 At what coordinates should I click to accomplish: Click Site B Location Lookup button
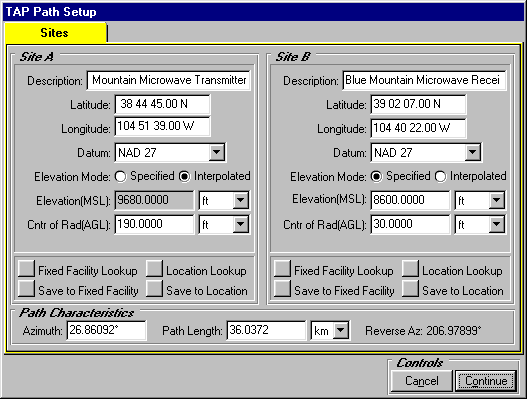(x=410, y=268)
